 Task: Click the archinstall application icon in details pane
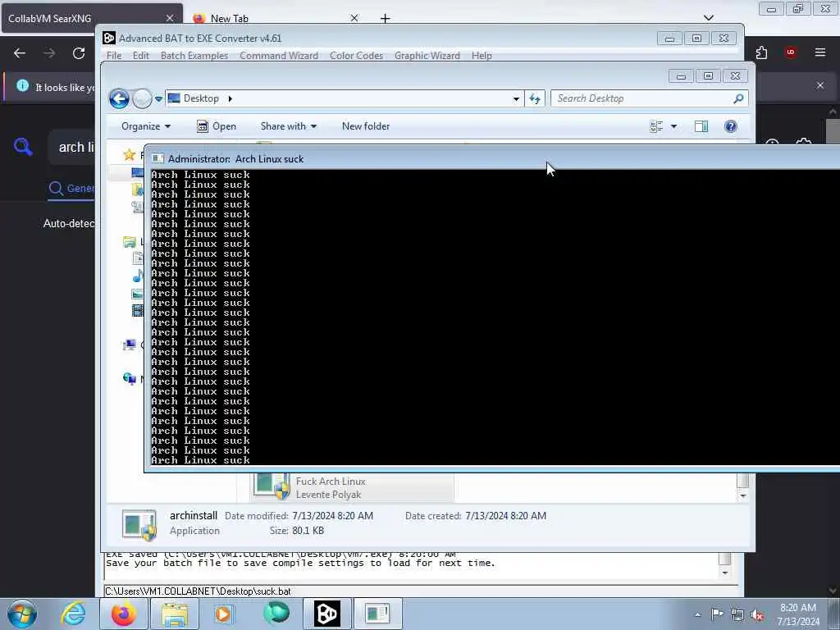pos(139,524)
